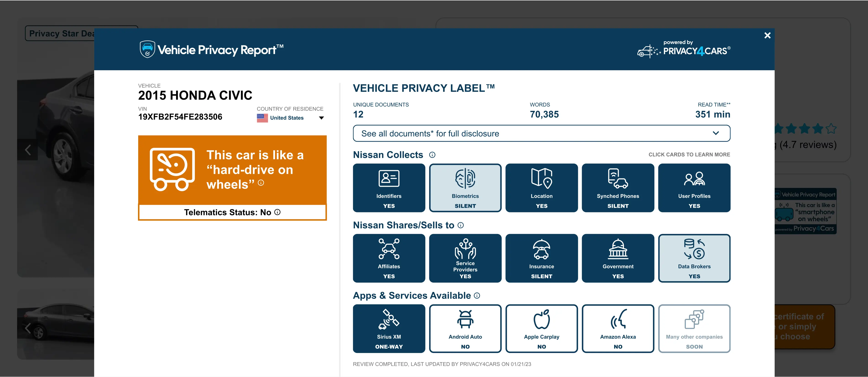This screenshot has width=868, height=377.
Task: Click the Privacy Star Dealer badge in background
Action: 60,33
